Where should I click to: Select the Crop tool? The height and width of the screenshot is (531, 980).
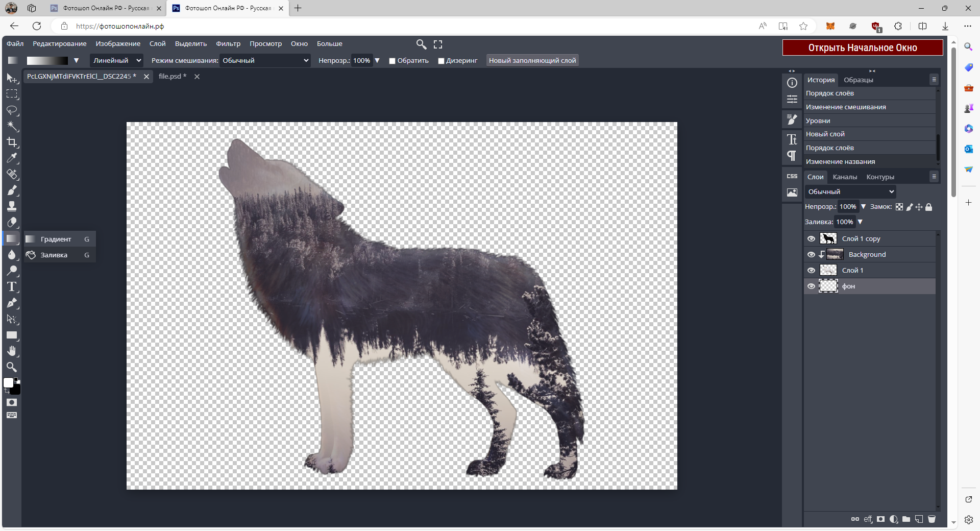tap(12, 142)
